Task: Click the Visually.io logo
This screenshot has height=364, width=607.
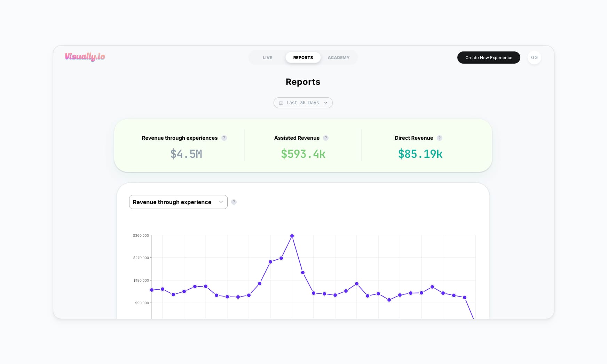Action: (85, 57)
